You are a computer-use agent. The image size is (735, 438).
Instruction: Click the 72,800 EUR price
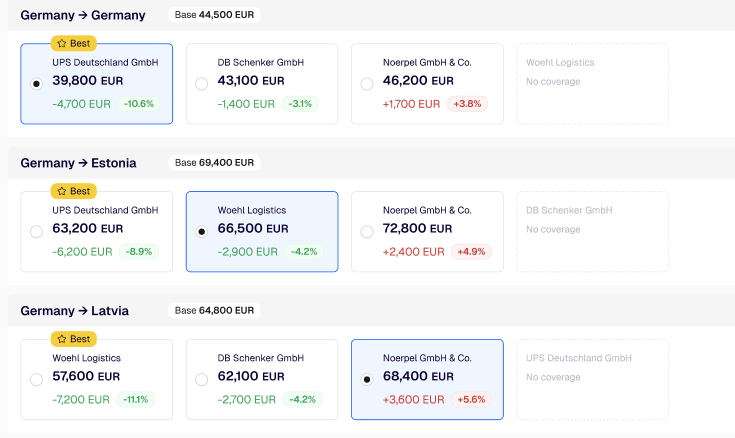tap(417, 228)
